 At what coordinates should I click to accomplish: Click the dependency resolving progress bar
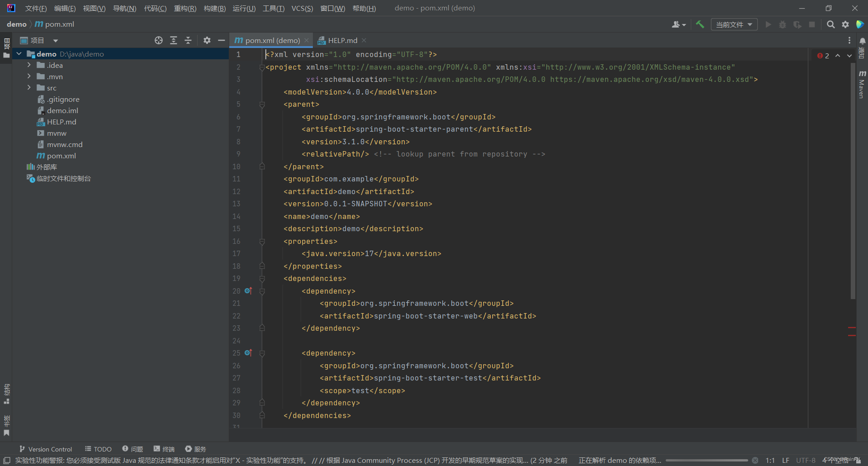click(707, 461)
